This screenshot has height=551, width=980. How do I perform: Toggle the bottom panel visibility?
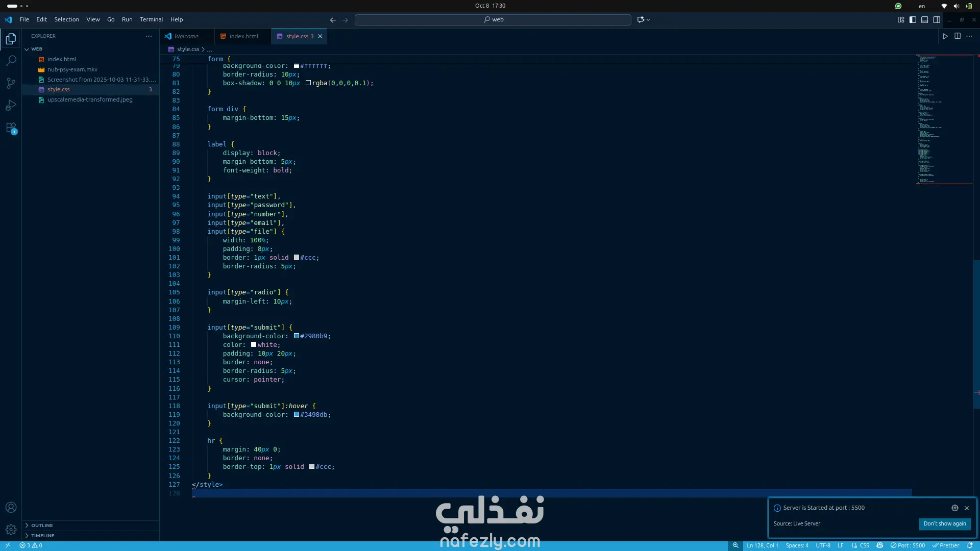point(924,20)
